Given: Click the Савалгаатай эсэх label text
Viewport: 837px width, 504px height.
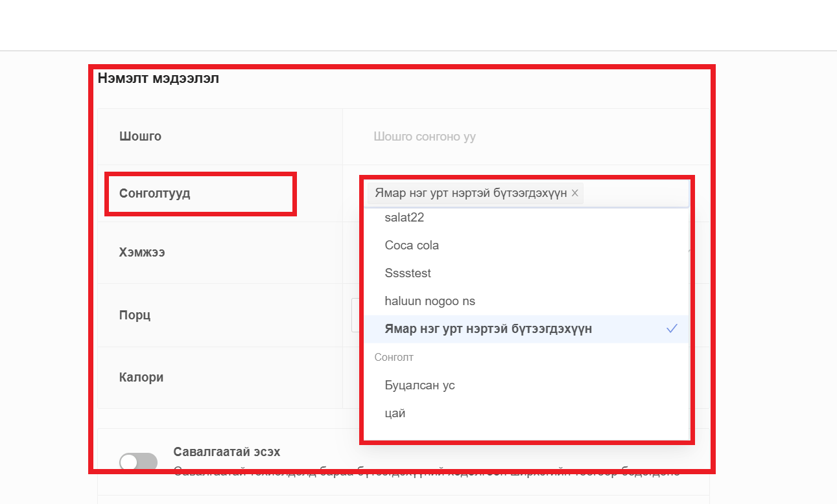Looking at the screenshot, I should point(227,452).
